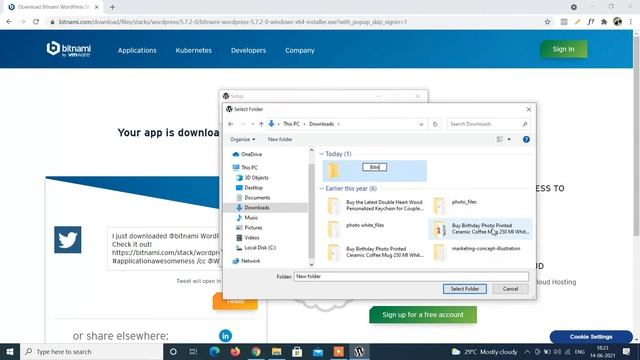Image resolution: width=640 pixels, height=360 pixels.
Task: Launch Firefox from taskbar
Action: 235,352
